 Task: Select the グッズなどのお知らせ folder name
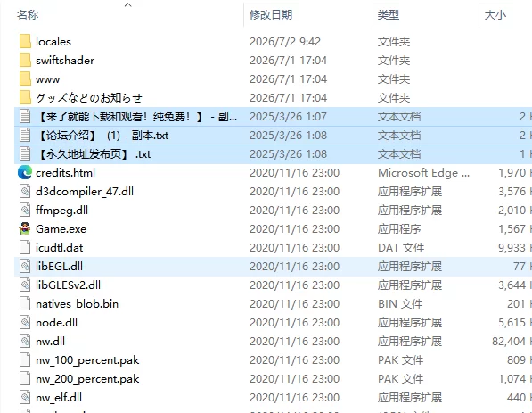coord(89,98)
